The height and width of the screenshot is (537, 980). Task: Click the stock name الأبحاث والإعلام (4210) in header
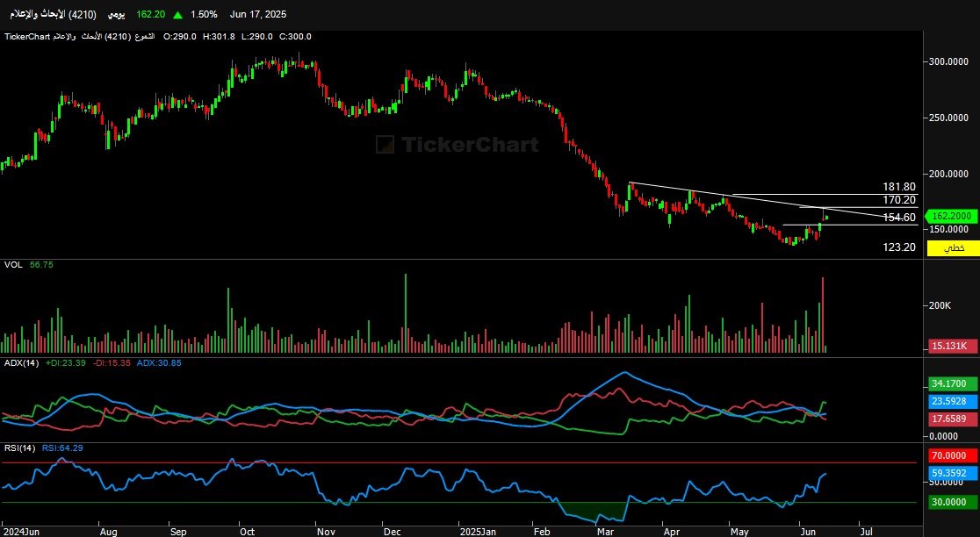click(x=53, y=14)
